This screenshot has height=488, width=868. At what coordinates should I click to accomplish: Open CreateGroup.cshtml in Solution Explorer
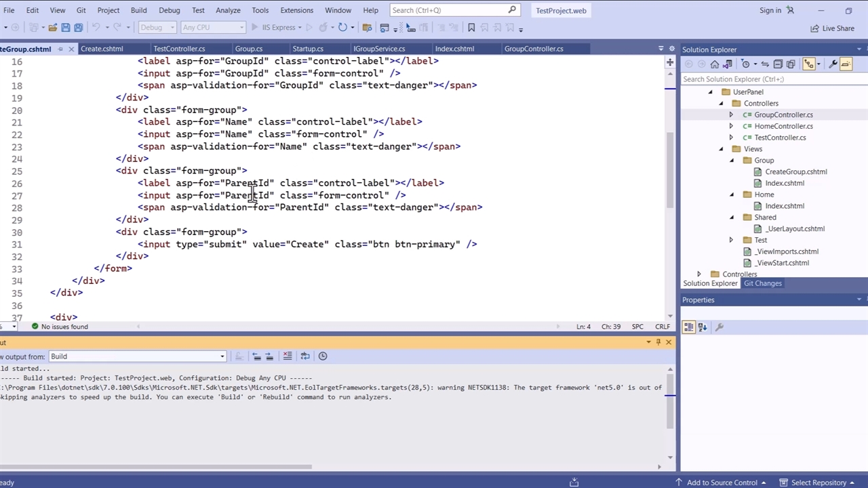pos(795,171)
